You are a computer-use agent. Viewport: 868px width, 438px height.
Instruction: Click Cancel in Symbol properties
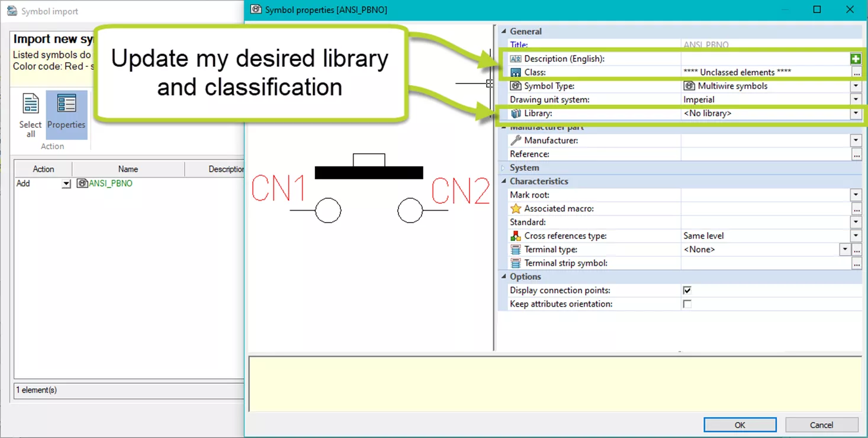[x=821, y=425]
